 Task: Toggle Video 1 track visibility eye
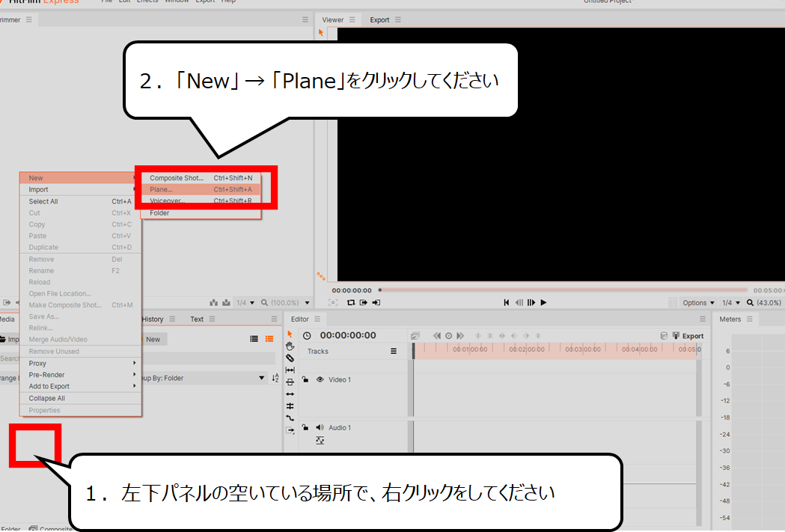coord(320,379)
